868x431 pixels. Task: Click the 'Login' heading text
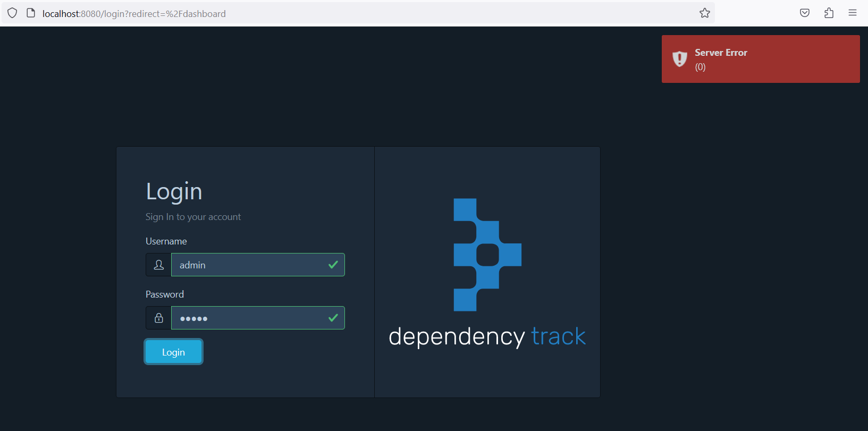(x=174, y=191)
